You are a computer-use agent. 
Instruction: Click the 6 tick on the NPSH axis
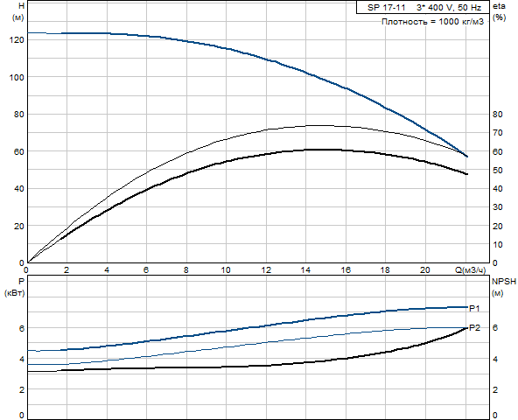pos(495,328)
